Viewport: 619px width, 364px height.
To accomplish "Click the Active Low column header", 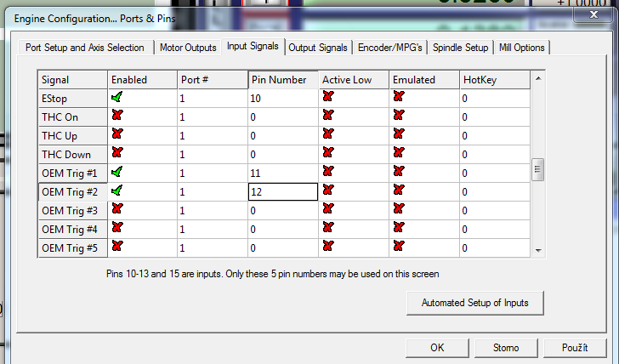I will point(354,80).
